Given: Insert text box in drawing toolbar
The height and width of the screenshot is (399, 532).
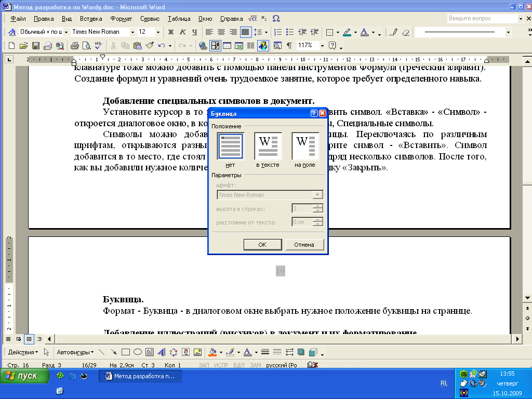Looking at the screenshot, I should 149,352.
